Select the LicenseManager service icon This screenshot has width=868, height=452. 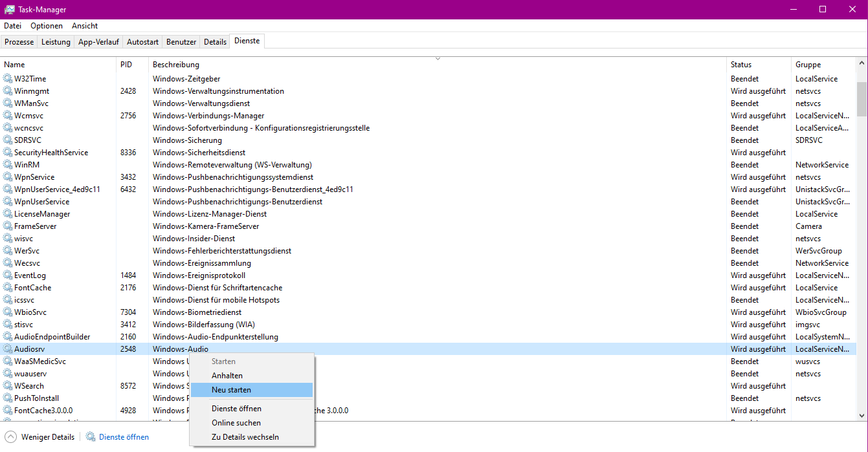pyautogui.click(x=8, y=214)
